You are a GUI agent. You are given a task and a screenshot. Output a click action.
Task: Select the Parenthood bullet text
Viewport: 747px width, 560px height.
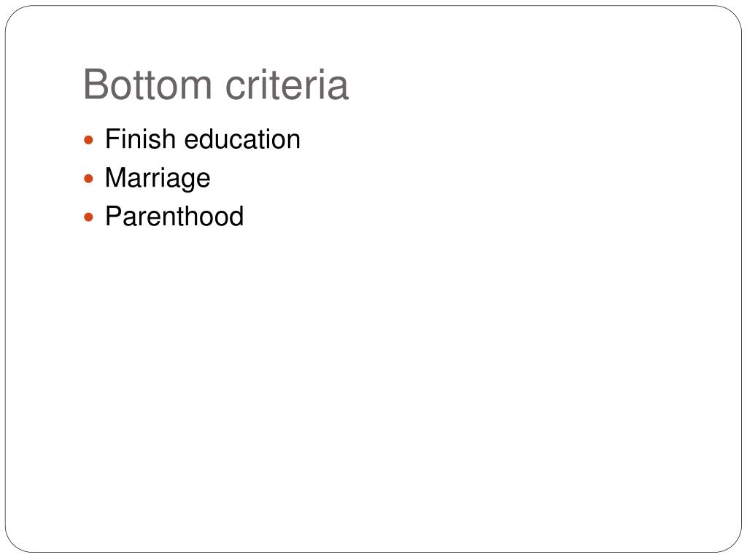[174, 216]
